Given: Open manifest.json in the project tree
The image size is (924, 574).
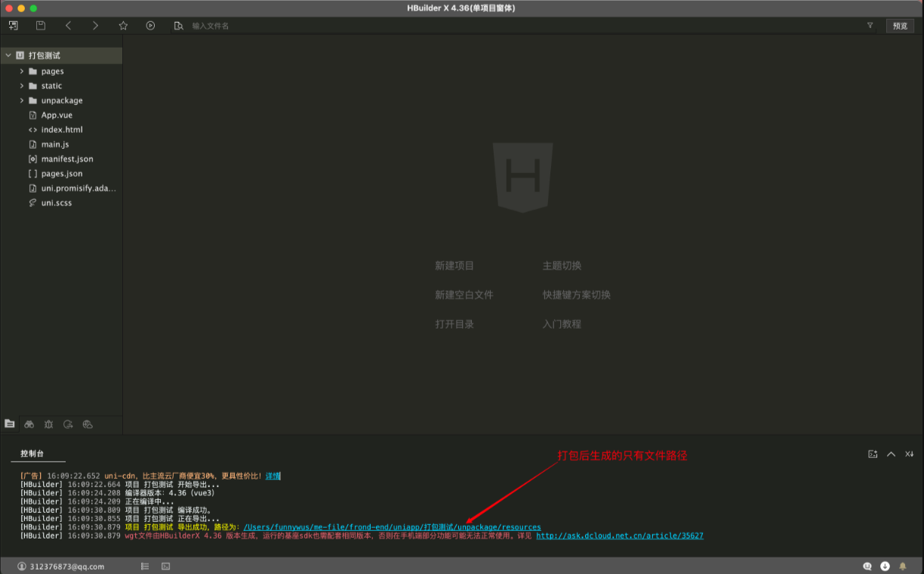Looking at the screenshot, I should [x=67, y=159].
